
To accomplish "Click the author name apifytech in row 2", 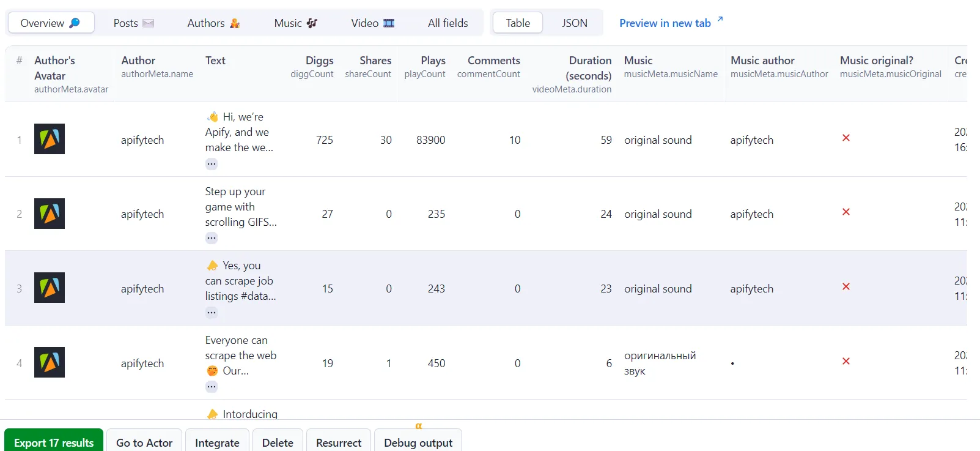I will click(x=142, y=214).
